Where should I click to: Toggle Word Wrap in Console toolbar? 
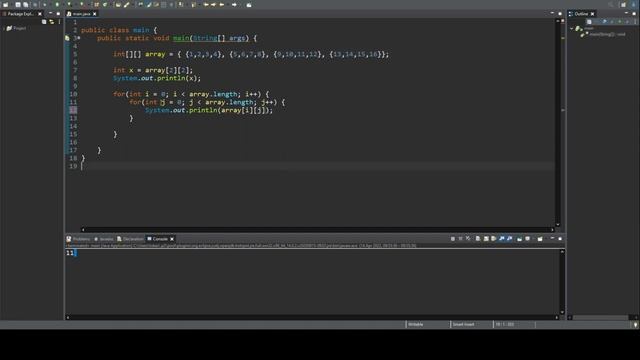(493, 239)
